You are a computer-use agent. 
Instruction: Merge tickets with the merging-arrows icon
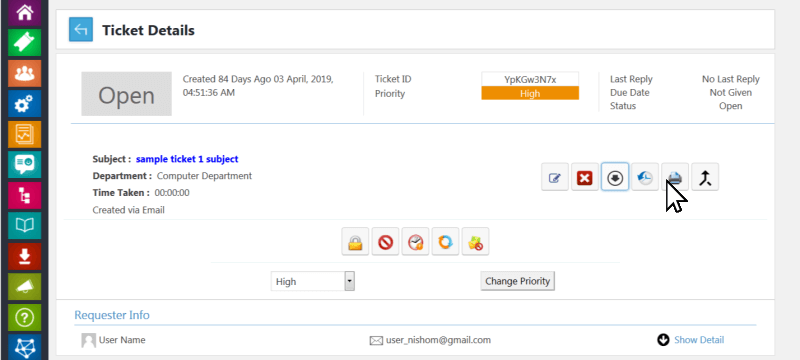coord(705,177)
